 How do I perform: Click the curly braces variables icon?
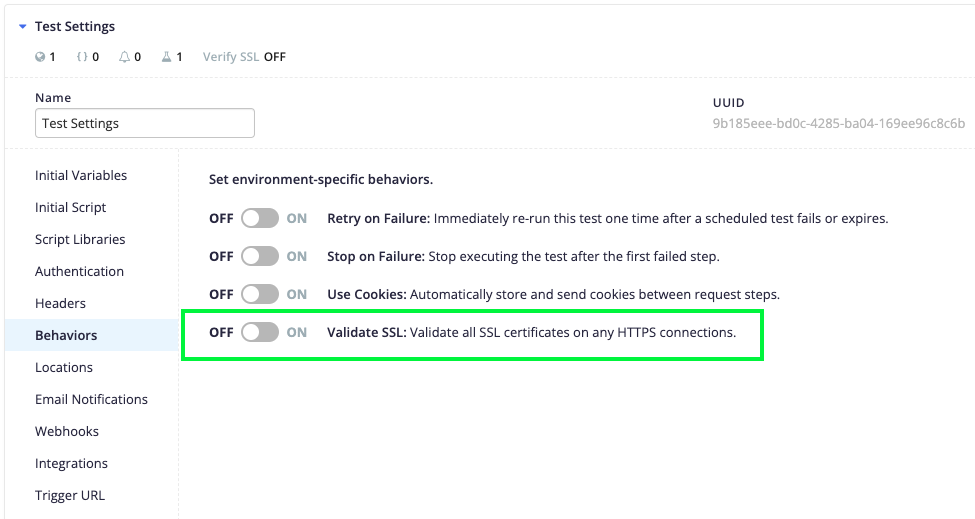(x=81, y=57)
